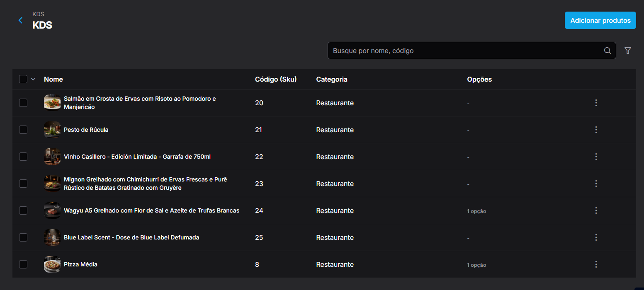Image resolution: width=644 pixels, height=290 pixels.
Task: Click the Pesto de Rúcula product thumbnail
Action: click(x=52, y=130)
